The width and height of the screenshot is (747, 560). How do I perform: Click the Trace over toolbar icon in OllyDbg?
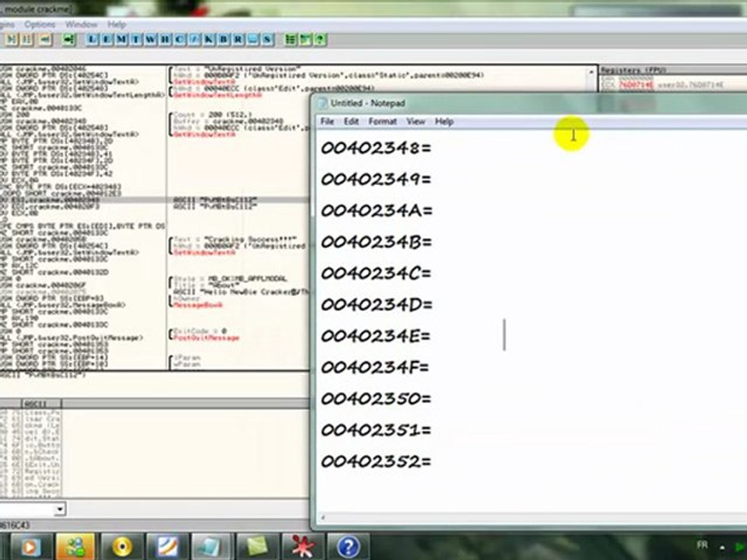click(26, 40)
